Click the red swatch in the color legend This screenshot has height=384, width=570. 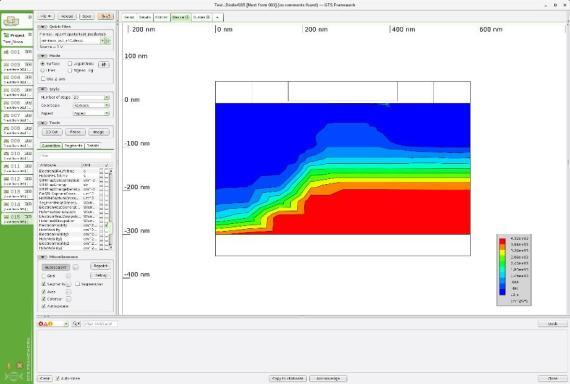click(x=502, y=241)
